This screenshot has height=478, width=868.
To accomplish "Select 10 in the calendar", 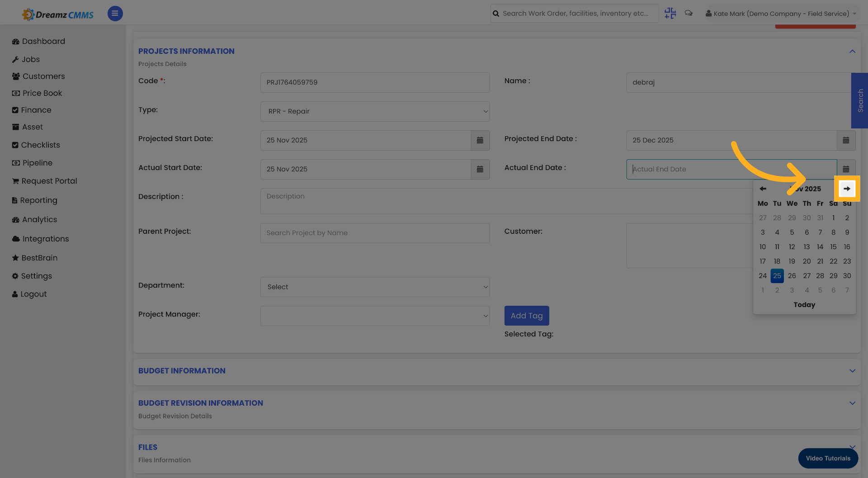I will [763, 247].
